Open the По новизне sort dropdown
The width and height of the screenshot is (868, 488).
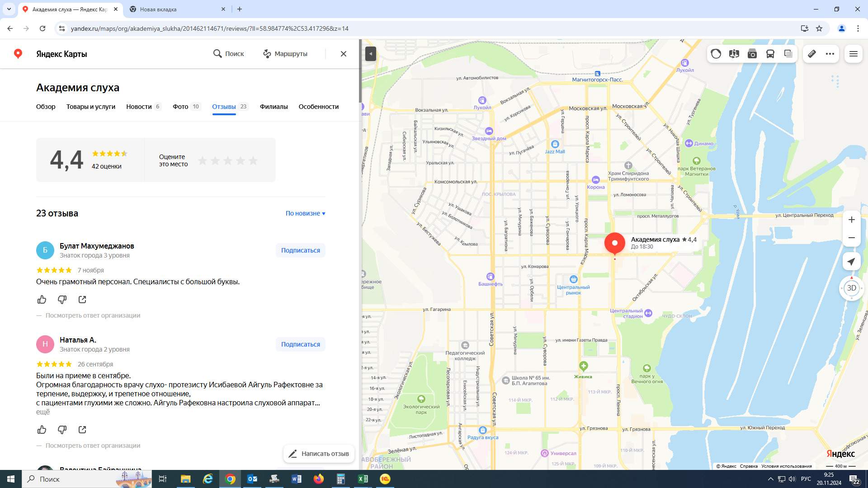pyautogui.click(x=305, y=213)
